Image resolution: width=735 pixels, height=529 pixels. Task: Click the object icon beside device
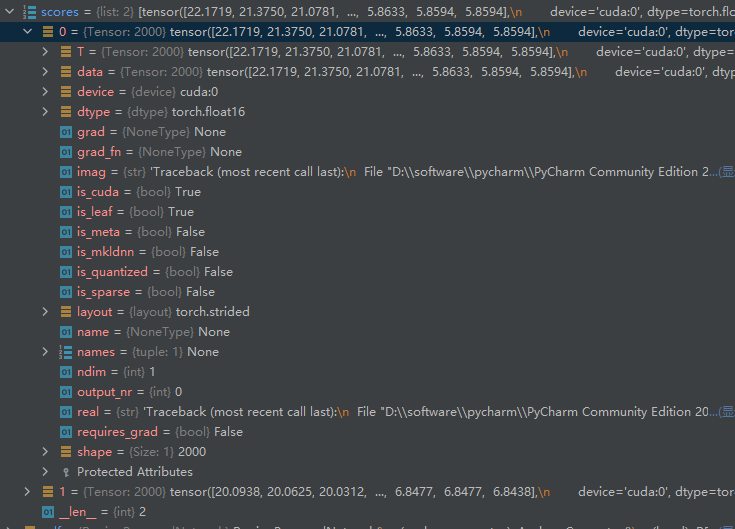(66, 92)
